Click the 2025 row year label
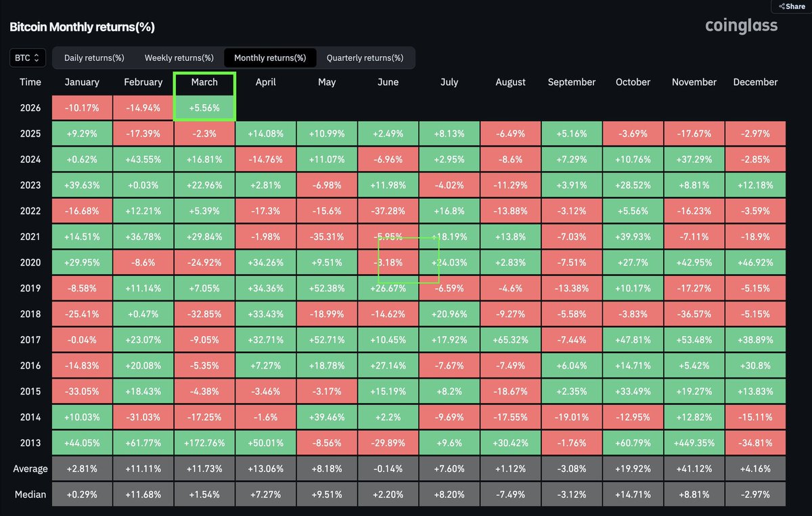The width and height of the screenshot is (812, 516). coord(30,134)
